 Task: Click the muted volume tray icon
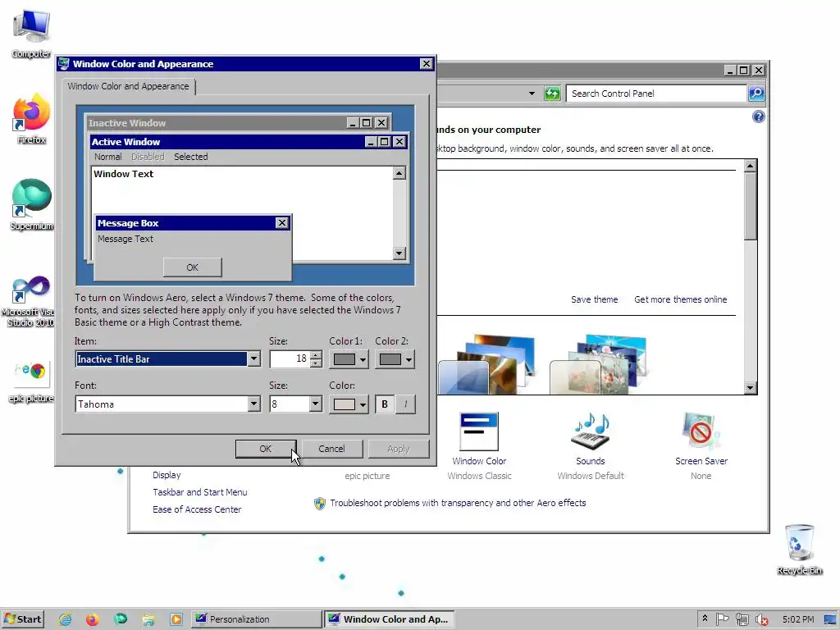[x=761, y=619]
